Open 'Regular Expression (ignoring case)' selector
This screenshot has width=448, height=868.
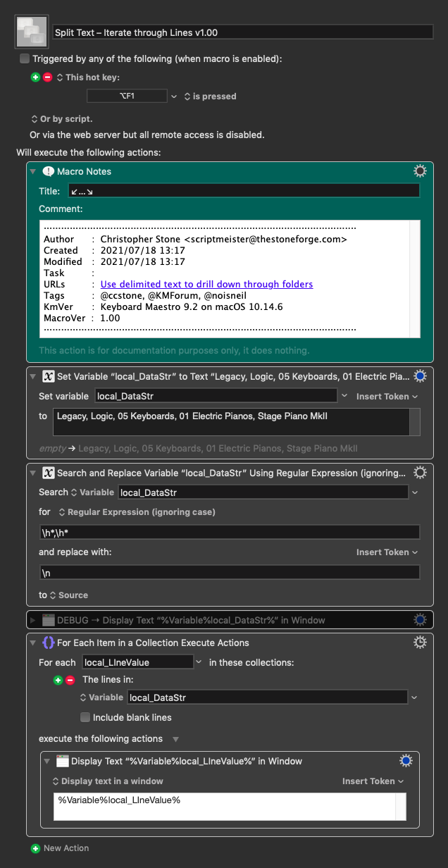(x=136, y=512)
